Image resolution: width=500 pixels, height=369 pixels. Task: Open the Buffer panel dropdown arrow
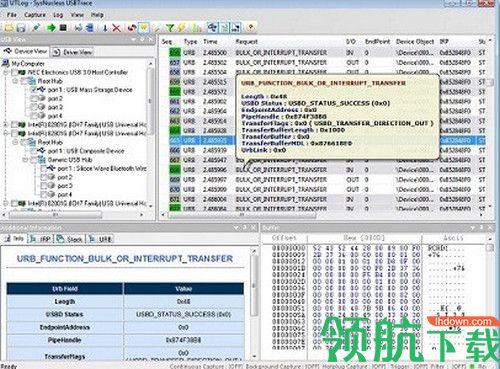click(x=473, y=228)
